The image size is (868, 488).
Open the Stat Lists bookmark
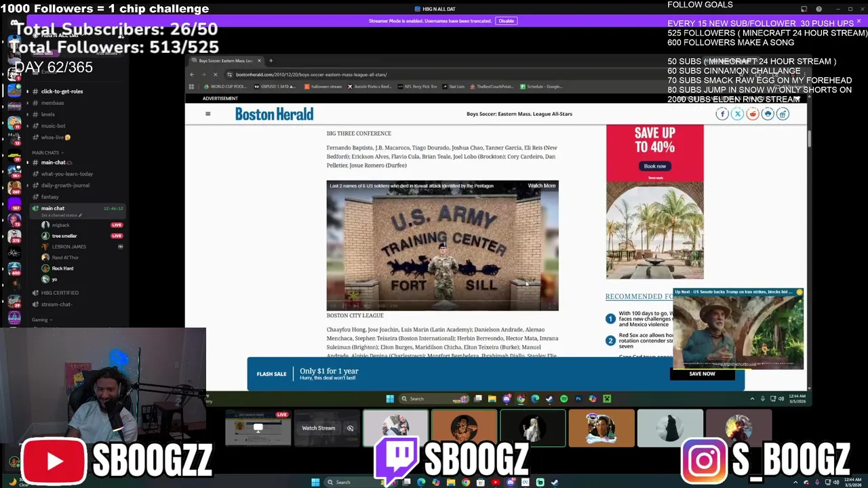[454, 87]
